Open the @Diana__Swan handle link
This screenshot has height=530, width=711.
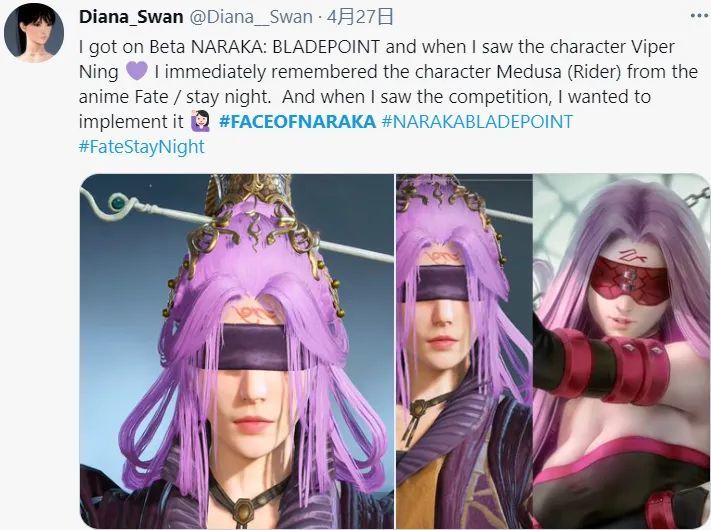(251, 17)
